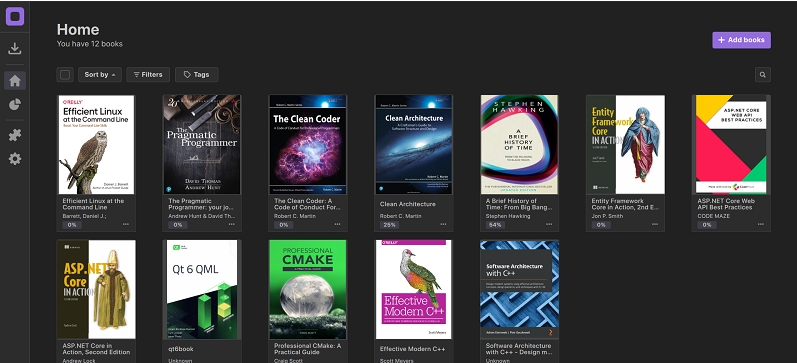Click title 'The Clean Coder: A Code of Conduct For...'
The image size is (797, 363).
(x=307, y=204)
